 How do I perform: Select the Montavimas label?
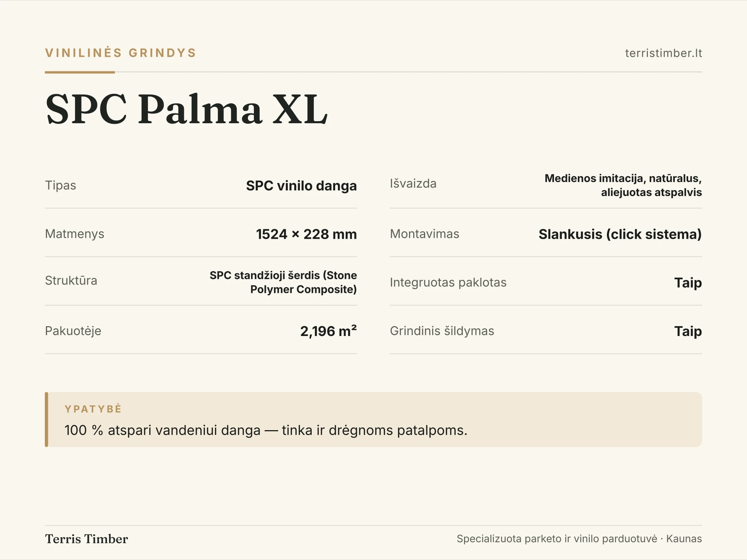424,234
